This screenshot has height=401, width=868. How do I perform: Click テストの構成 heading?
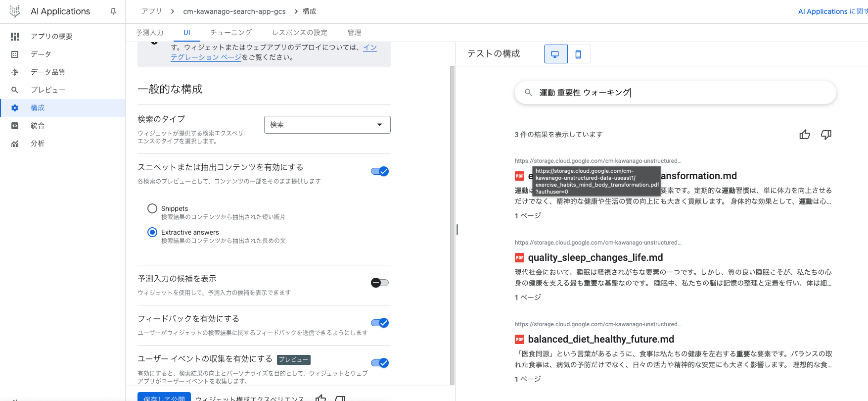click(494, 53)
